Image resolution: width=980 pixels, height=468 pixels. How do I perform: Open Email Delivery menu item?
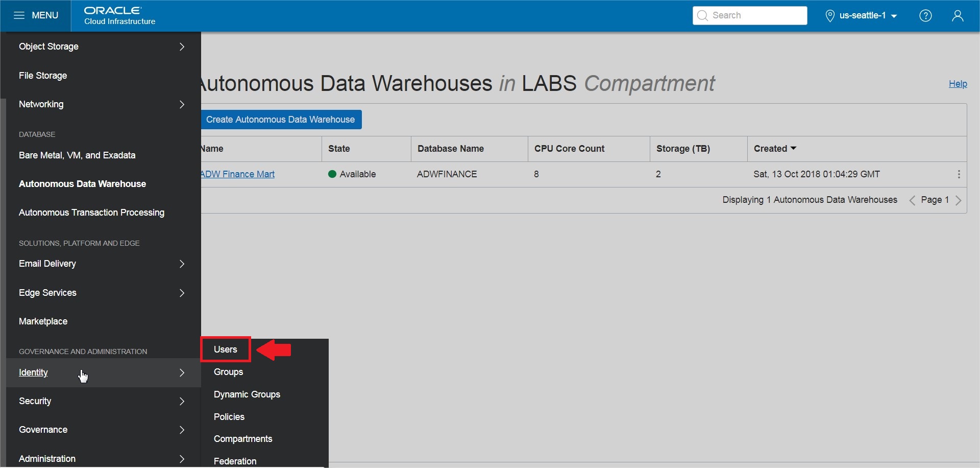pyautogui.click(x=47, y=264)
